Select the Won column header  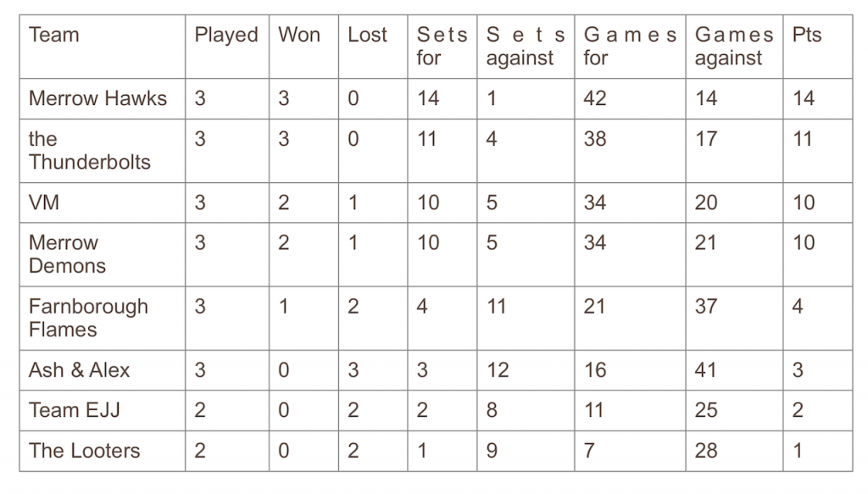[299, 36]
